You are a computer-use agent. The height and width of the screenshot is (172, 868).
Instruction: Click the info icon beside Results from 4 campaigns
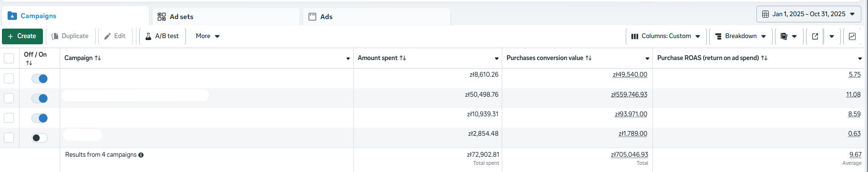141,155
